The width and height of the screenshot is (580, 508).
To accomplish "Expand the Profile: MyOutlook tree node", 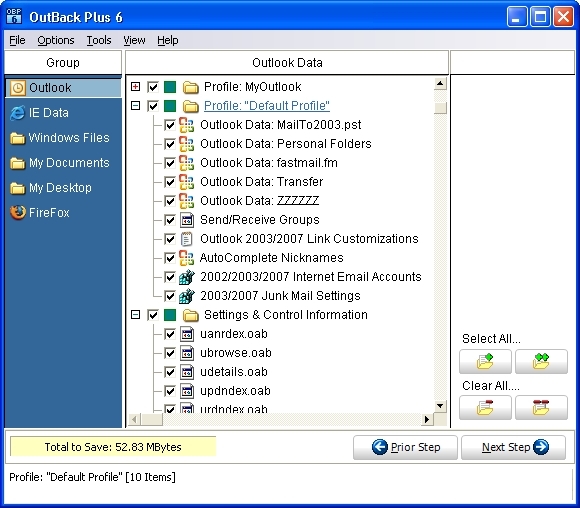I will [136, 87].
